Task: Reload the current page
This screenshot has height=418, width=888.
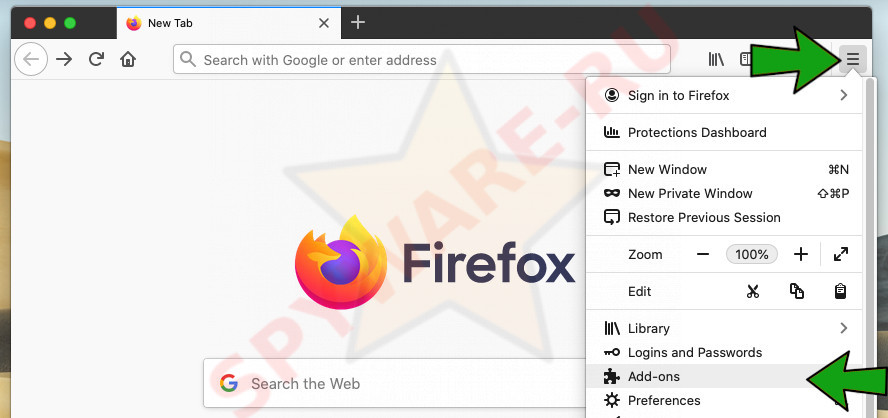Action: (96, 59)
